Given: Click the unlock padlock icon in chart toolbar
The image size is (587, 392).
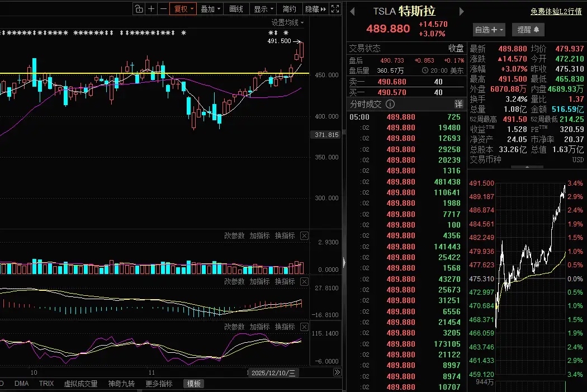Looking at the screenshot, I should click(x=139, y=8).
